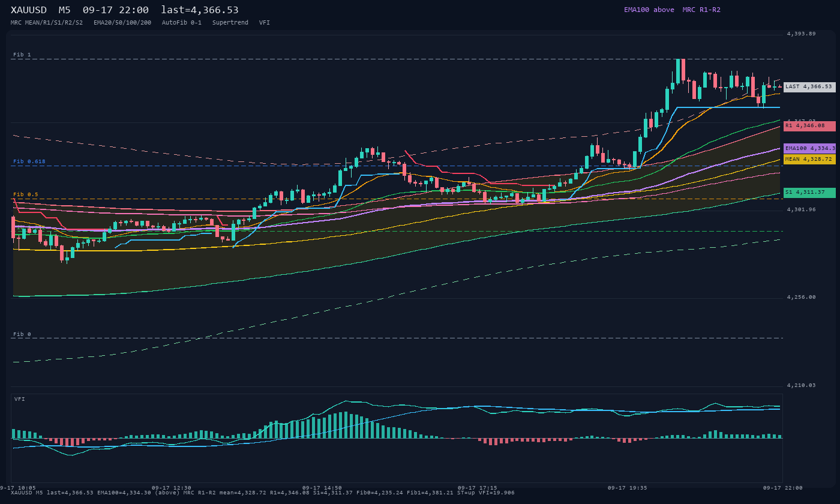The width and height of the screenshot is (840, 504).
Task: Select the 'EMA20/50/100/200' legend entry
Action: pyautogui.click(x=122, y=22)
